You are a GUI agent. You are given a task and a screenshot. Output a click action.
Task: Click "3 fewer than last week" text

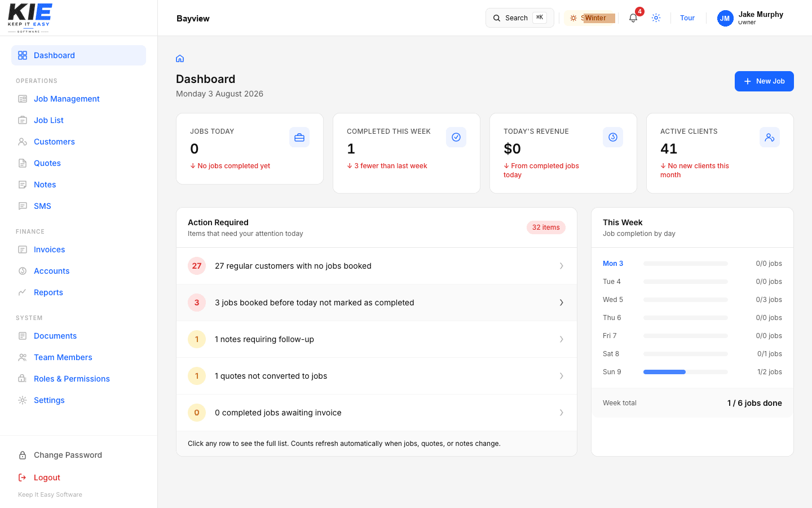coord(390,166)
